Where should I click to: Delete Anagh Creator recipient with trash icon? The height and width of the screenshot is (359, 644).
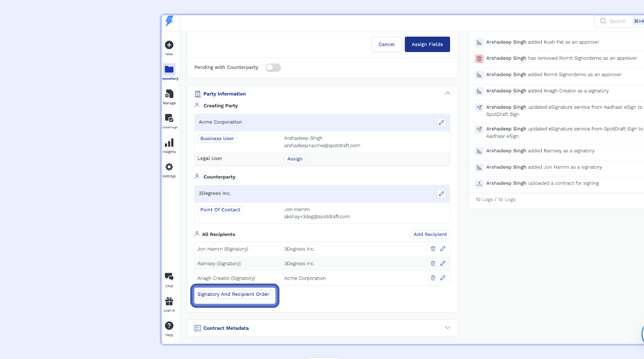(x=433, y=278)
